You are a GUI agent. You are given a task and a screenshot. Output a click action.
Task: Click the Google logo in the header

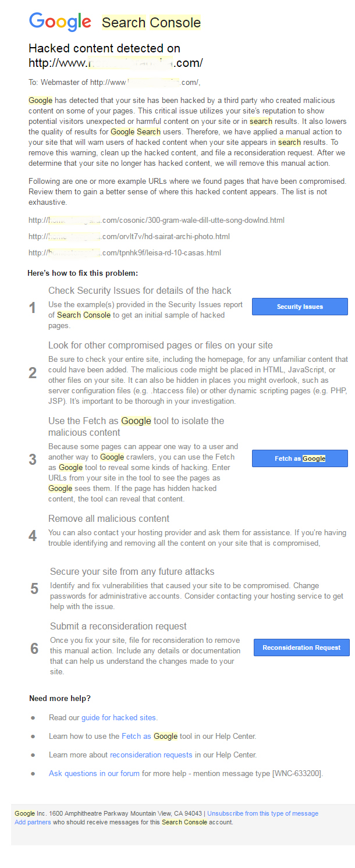coord(60,22)
